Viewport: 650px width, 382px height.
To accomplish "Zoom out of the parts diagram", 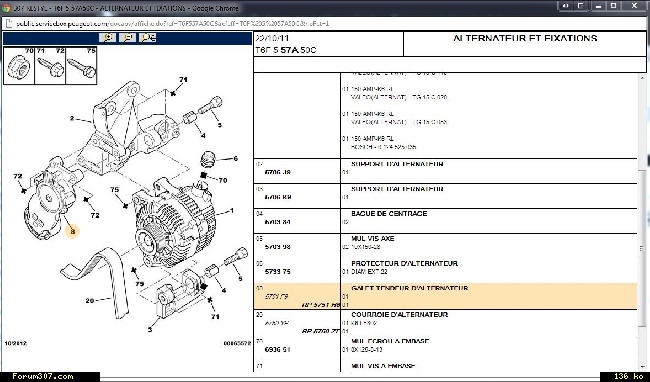I will point(127,38).
